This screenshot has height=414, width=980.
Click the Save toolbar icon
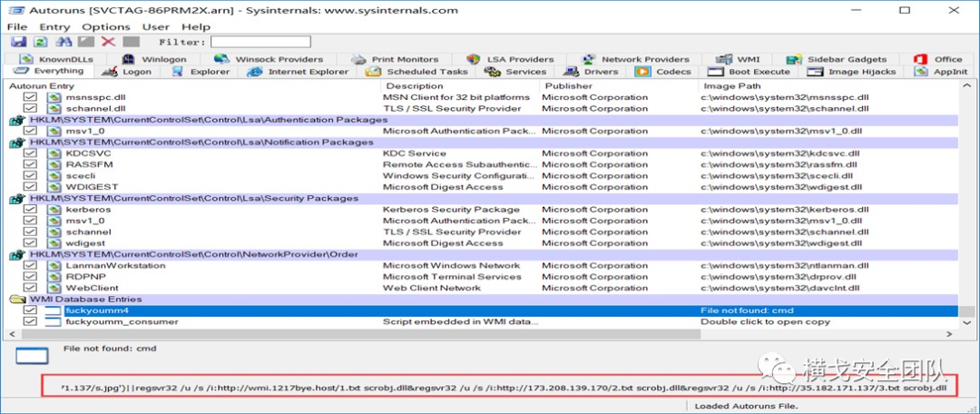[19, 42]
